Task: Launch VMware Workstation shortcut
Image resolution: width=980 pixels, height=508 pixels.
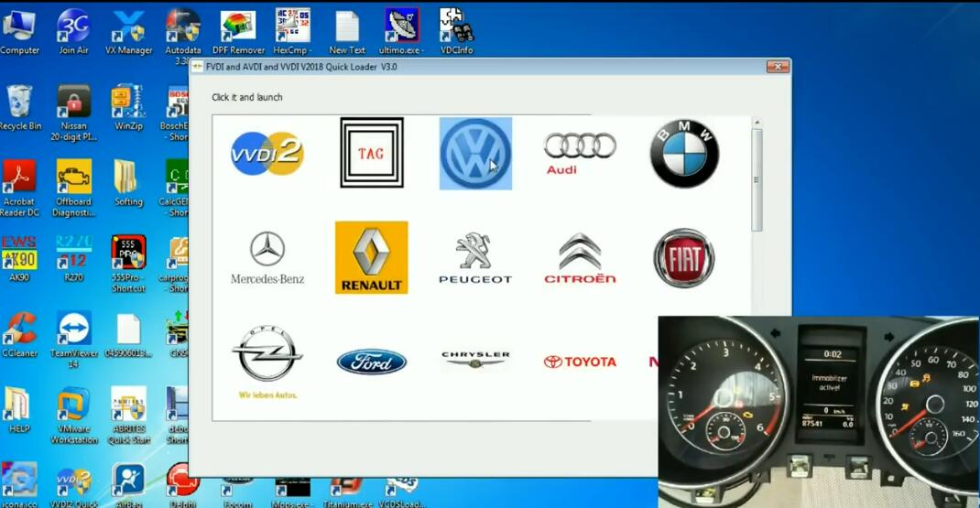Action: pyautogui.click(x=74, y=416)
